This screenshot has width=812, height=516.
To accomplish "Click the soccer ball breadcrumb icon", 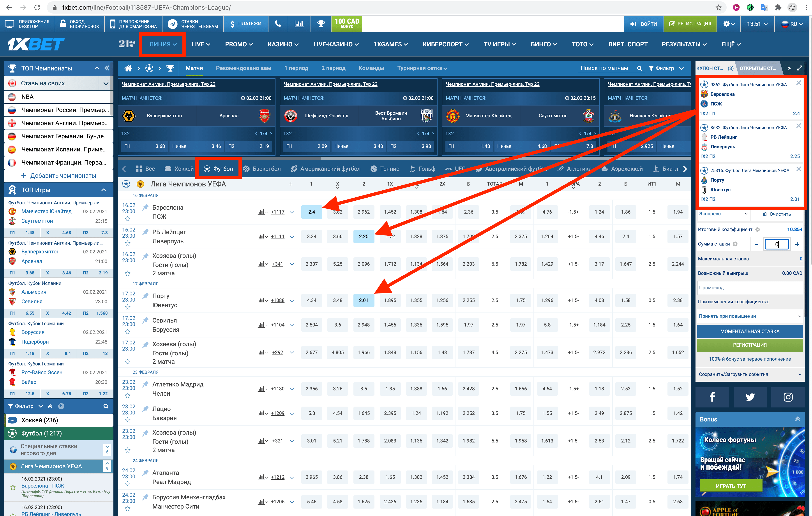I will point(149,68).
